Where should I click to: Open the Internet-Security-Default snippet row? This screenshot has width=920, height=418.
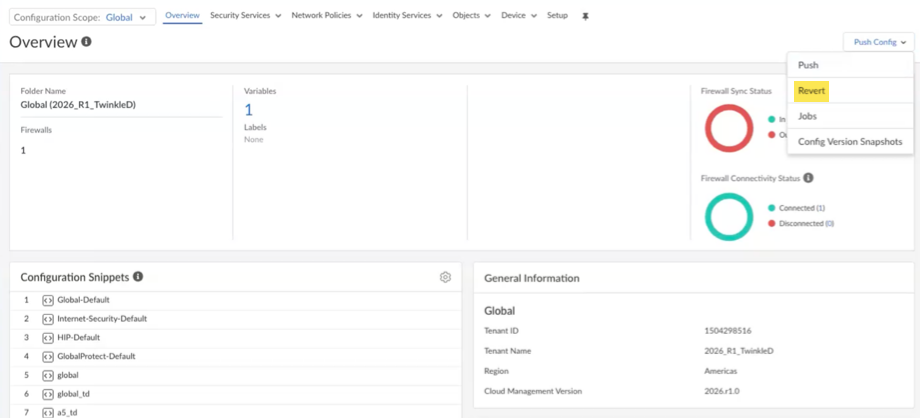102,319
